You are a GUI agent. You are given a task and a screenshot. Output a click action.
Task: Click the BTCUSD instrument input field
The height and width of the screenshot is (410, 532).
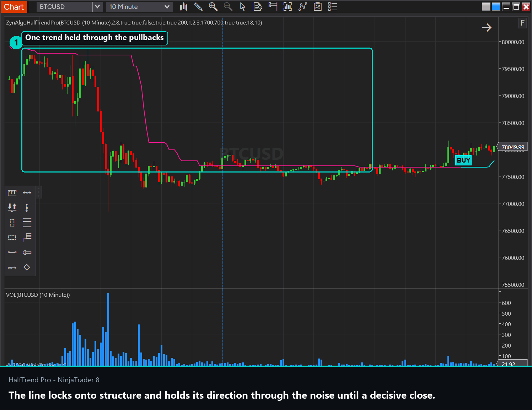coord(64,7)
